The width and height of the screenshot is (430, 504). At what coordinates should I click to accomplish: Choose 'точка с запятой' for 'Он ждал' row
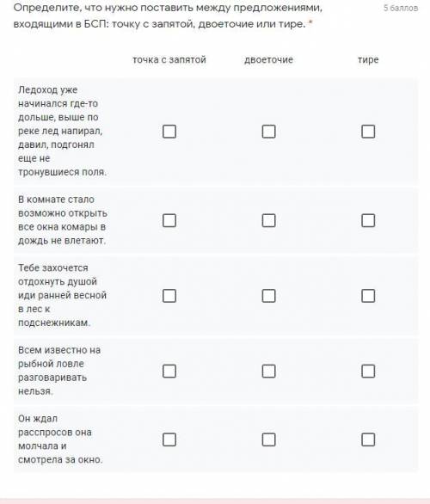169,439
